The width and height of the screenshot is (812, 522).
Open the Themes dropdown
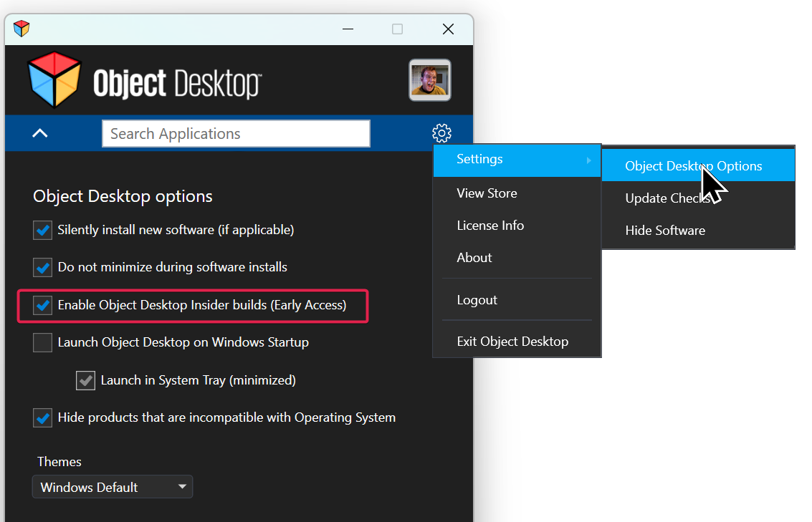(113, 487)
